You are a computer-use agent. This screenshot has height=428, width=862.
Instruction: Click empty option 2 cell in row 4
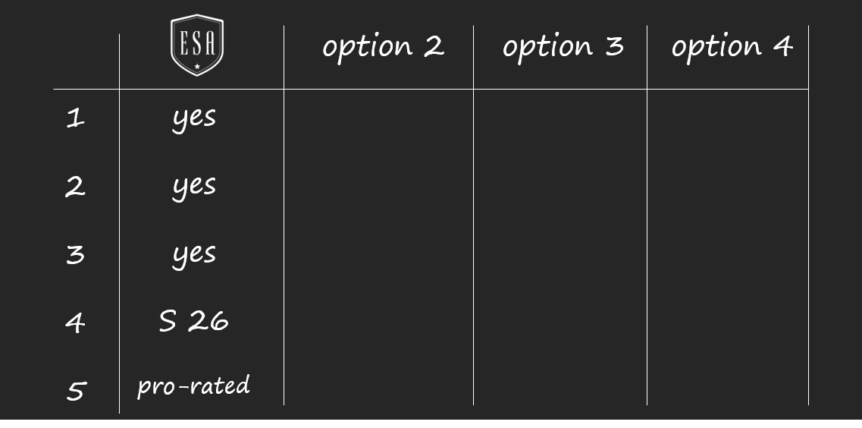[x=378, y=323]
